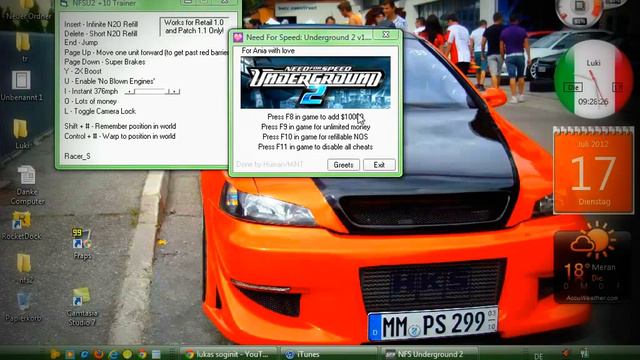Click 'Shift + # - Remember position in world'

point(120,126)
